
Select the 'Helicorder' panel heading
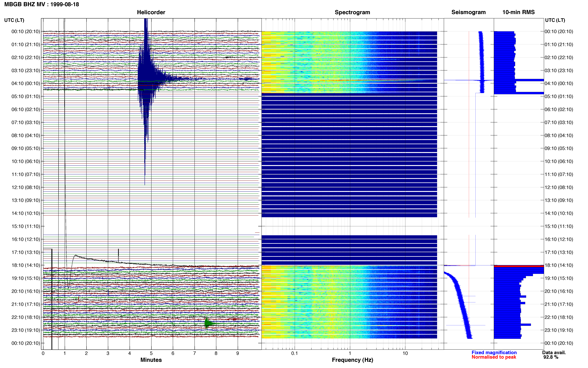tap(151, 12)
